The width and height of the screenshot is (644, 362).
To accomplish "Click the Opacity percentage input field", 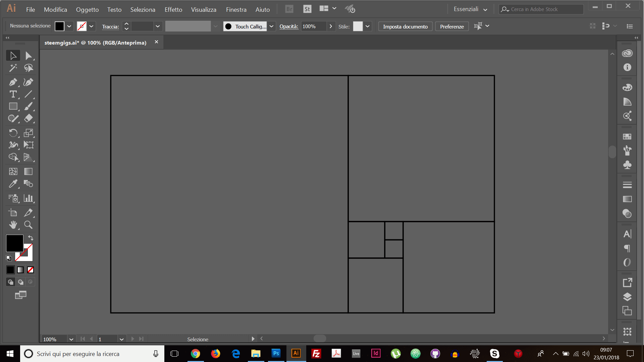I will (x=314, y=26).
